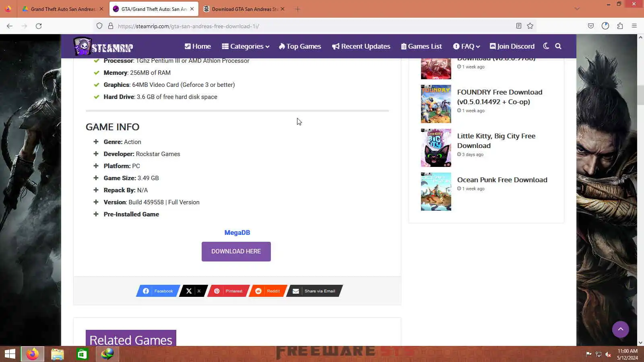Open Firefox from the taskbar

tap(32, 354)
